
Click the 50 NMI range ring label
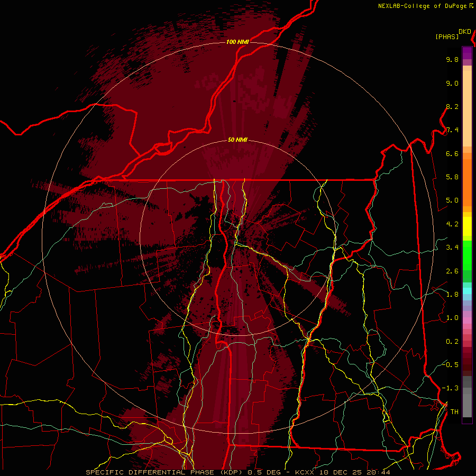tap(237, 140)
